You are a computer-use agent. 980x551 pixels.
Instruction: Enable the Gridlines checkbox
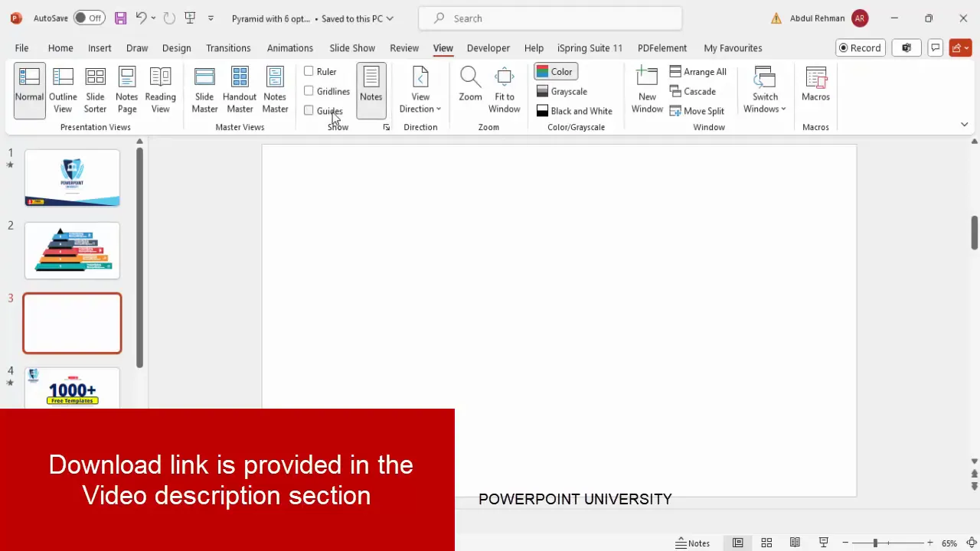[x=309, y=91]
